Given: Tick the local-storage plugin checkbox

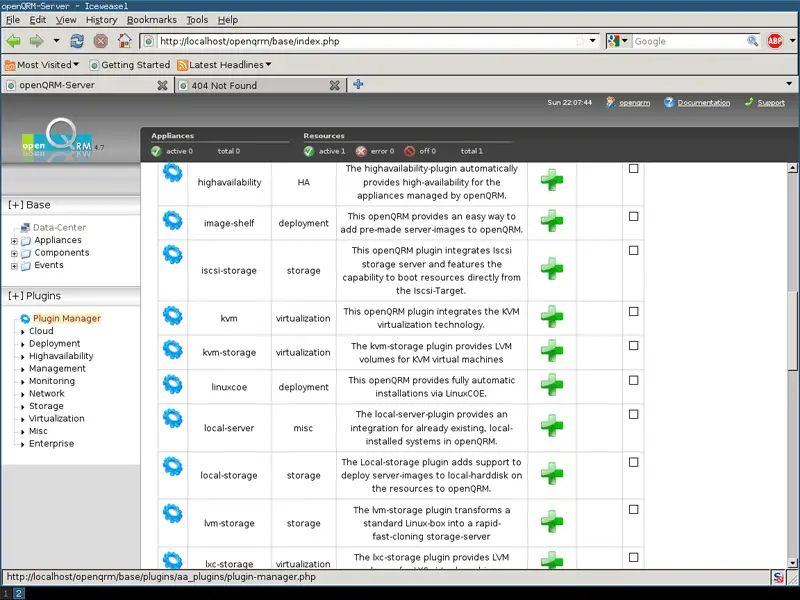Looking at the screenshot, I should (x=634, y=462).
